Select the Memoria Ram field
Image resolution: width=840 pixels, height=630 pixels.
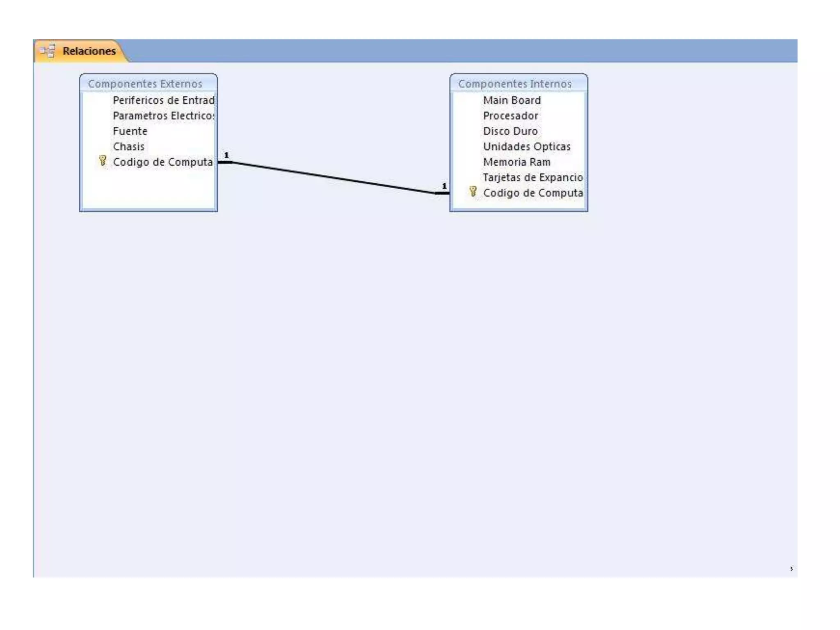[516, 162]
